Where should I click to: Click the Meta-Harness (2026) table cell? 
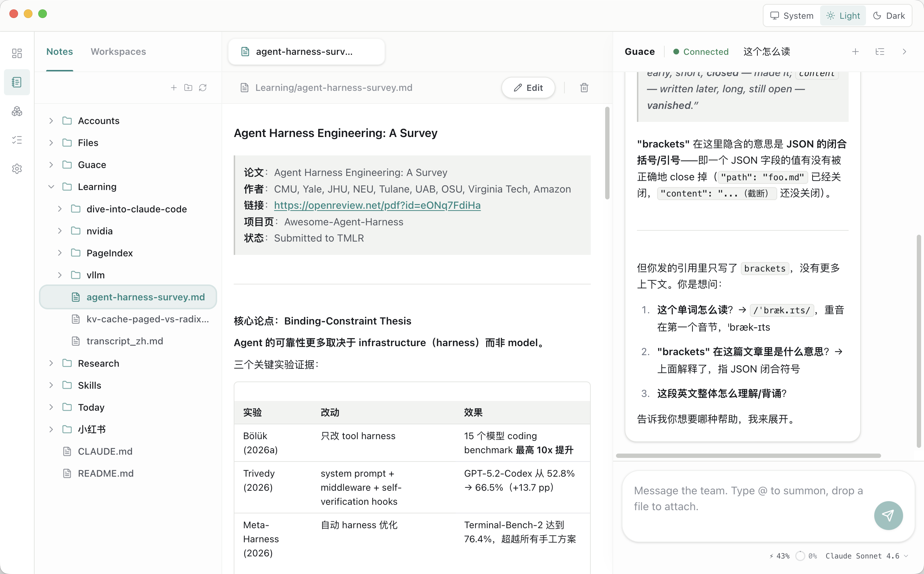(x=273, y=539)
